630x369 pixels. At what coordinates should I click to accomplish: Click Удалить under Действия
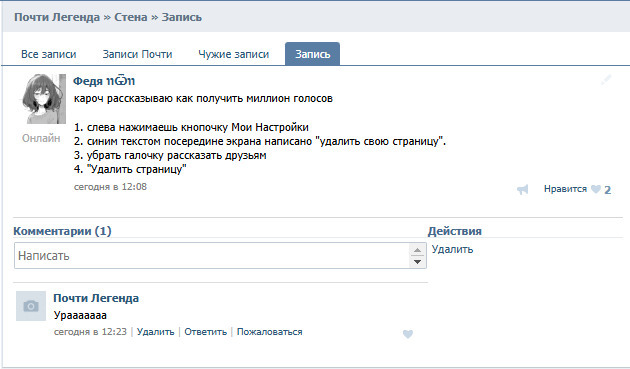pos(452,249)
